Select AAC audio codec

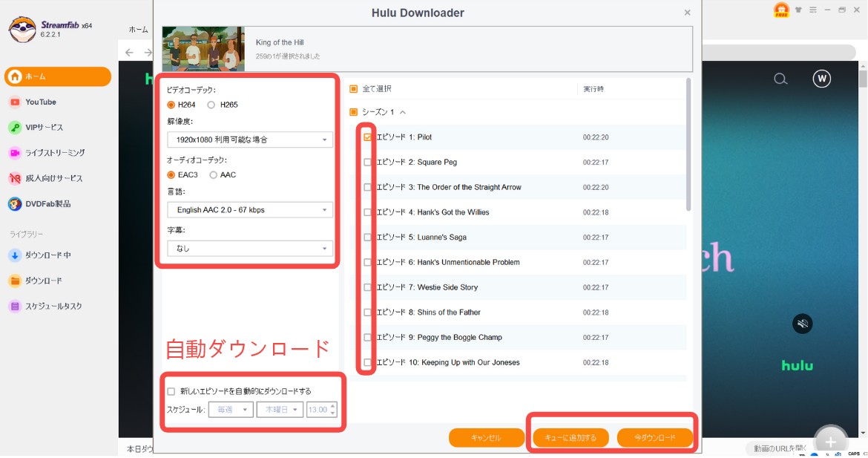click(x=213, y=175)
